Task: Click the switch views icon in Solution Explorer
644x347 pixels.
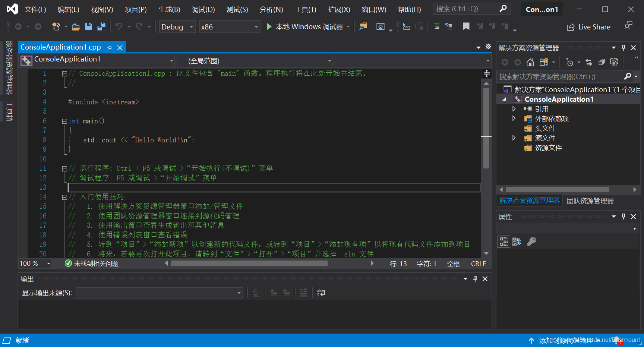Action: click(x=544, y=62)
